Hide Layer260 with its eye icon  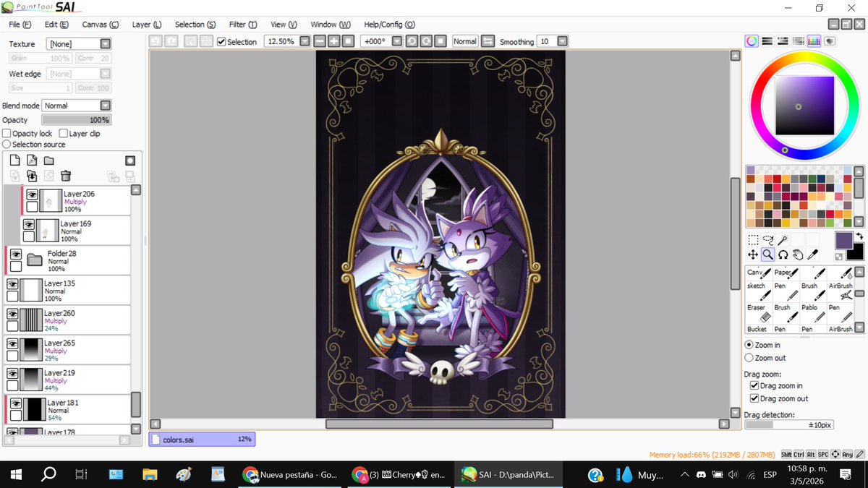(12, 314)
